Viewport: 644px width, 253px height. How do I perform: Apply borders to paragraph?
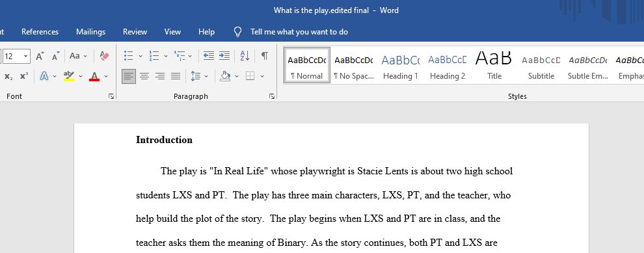(250, 76)
